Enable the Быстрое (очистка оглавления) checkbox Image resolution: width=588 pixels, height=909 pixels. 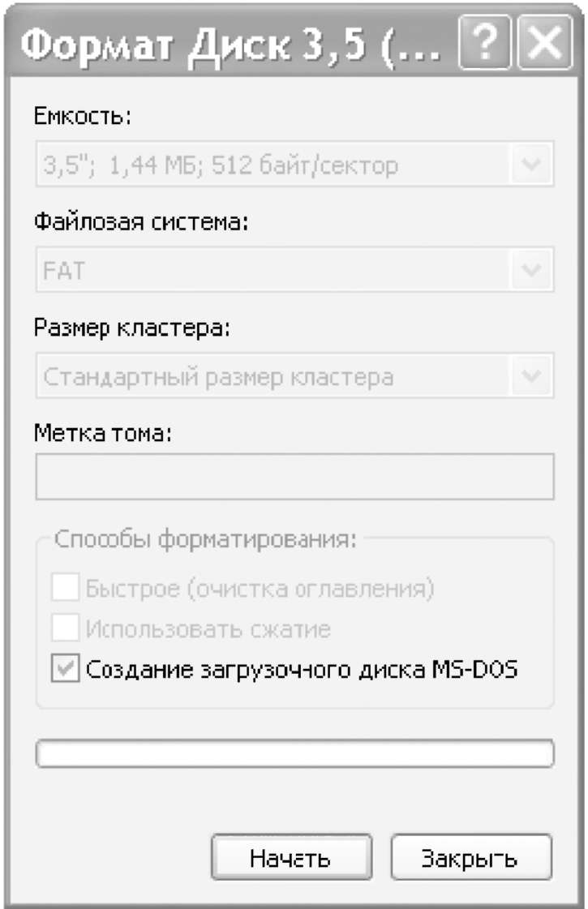click(x=66, y=588)
